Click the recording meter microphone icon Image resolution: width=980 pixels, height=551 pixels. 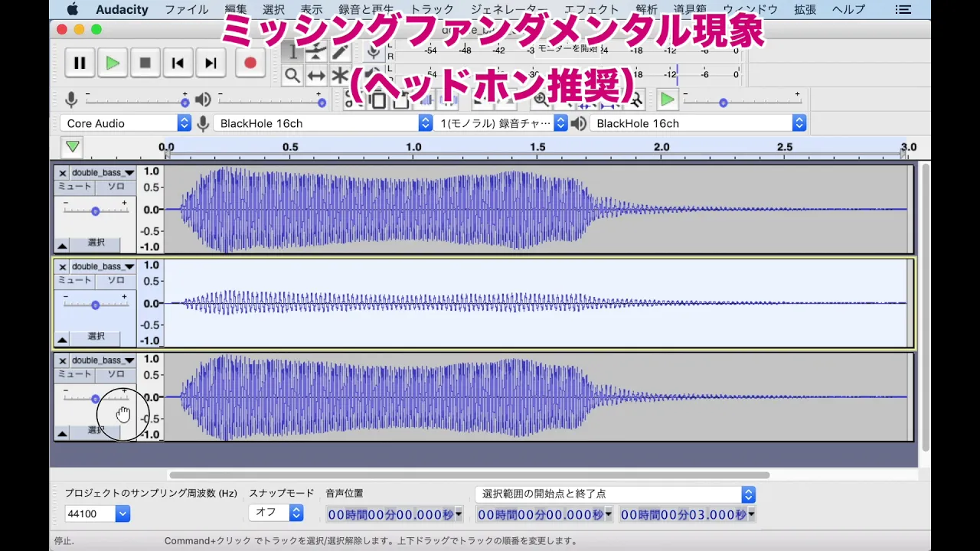click(x=374, y=52)
